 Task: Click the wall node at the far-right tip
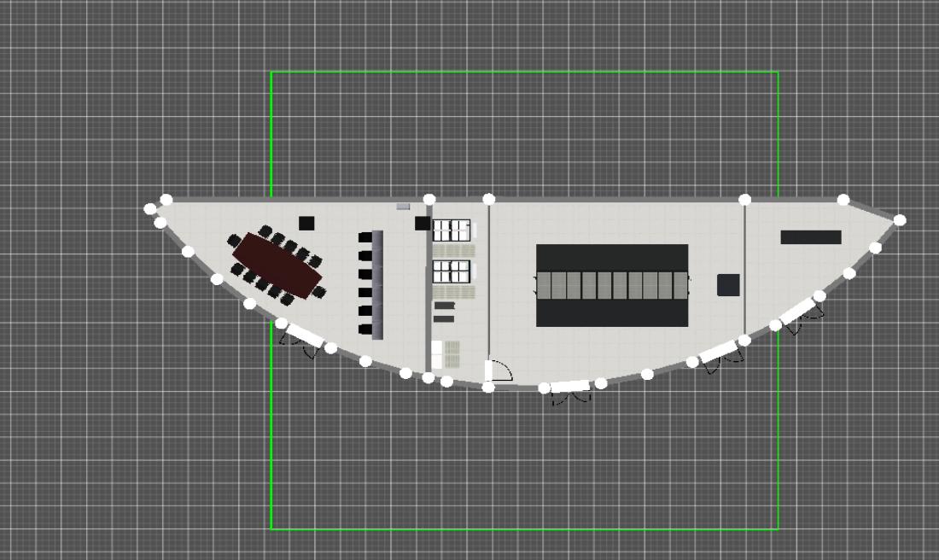(x=900, y=220)
